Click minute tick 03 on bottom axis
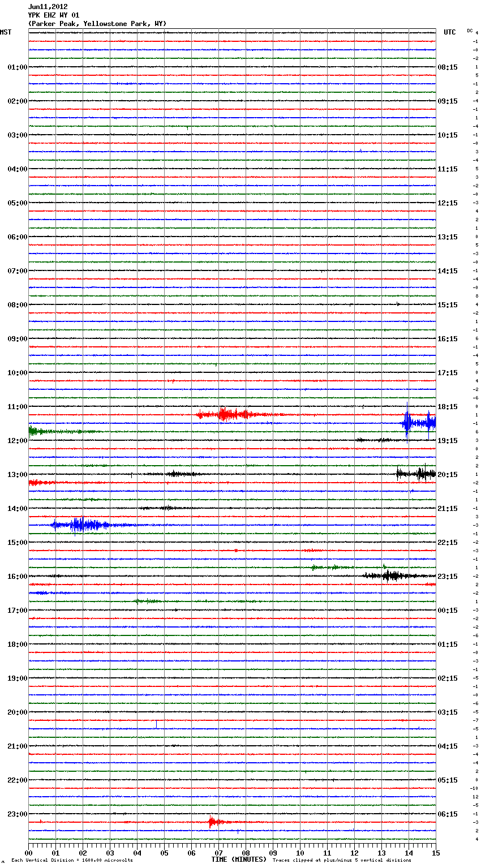Image resolution: width=481 pixels, height=868 pixels. pyautogui.click(x=110, y=853)
